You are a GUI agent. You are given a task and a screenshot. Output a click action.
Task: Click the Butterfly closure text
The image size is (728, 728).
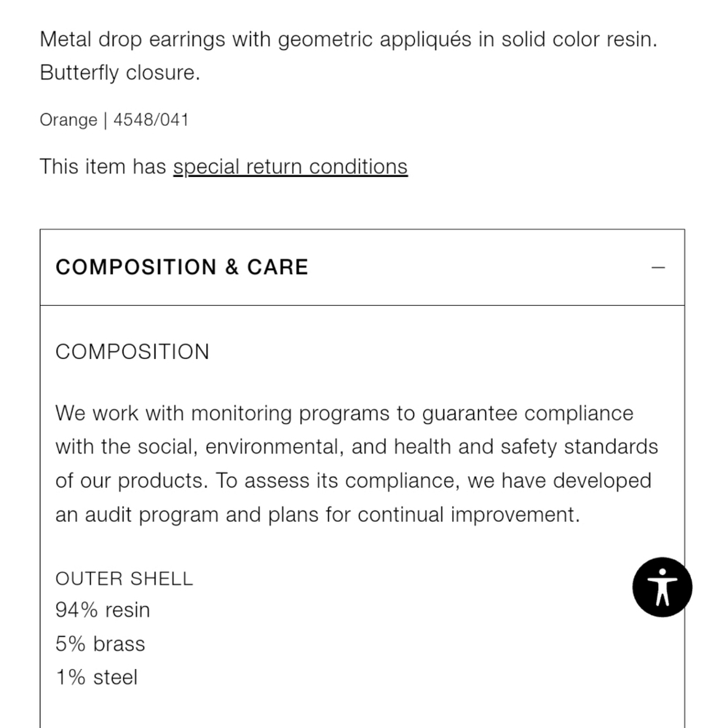point(120,73)
